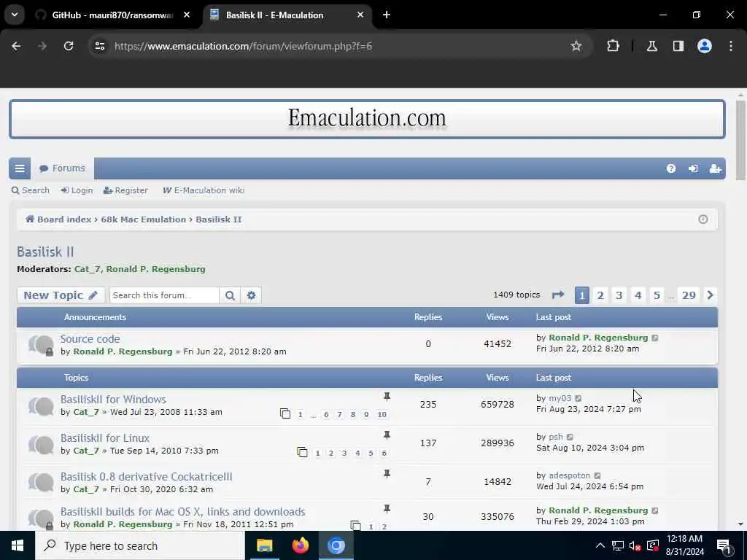This screenshot has width=747, height=560.
Task: Bookmark this page with the star icon
Action: pyautogui.click(x=576, y=46)
